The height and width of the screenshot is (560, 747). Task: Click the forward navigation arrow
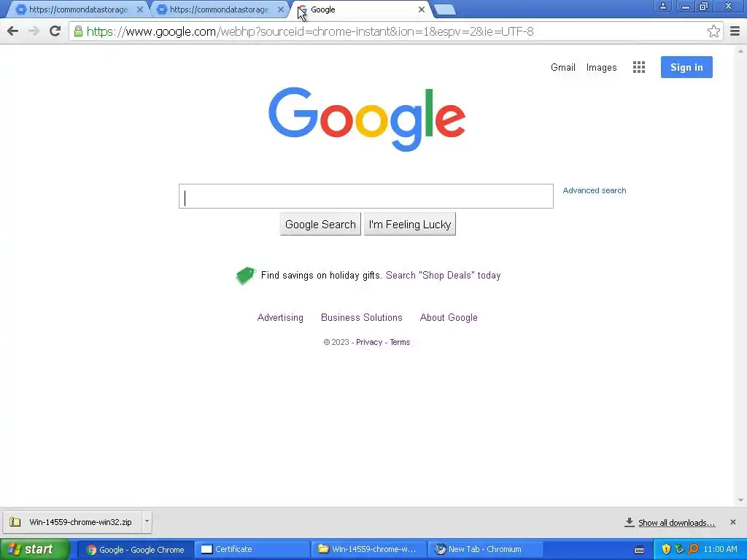pyautogui.click(x=34, y=31)
